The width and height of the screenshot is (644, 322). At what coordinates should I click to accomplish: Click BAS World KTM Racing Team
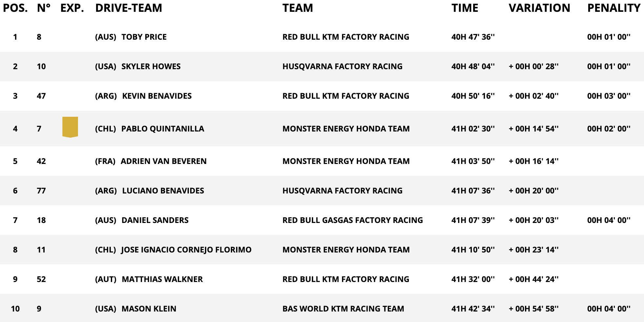pos(343,309)
